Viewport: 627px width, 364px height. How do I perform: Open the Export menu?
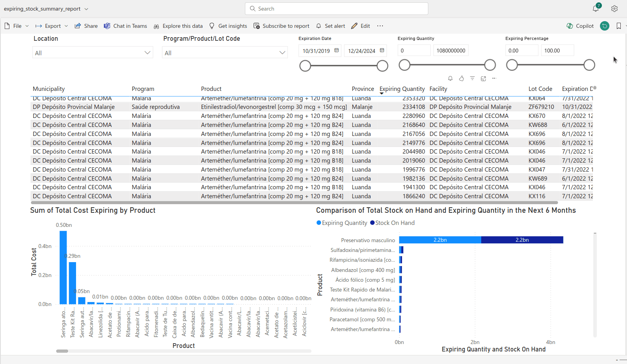click(52, 26)
